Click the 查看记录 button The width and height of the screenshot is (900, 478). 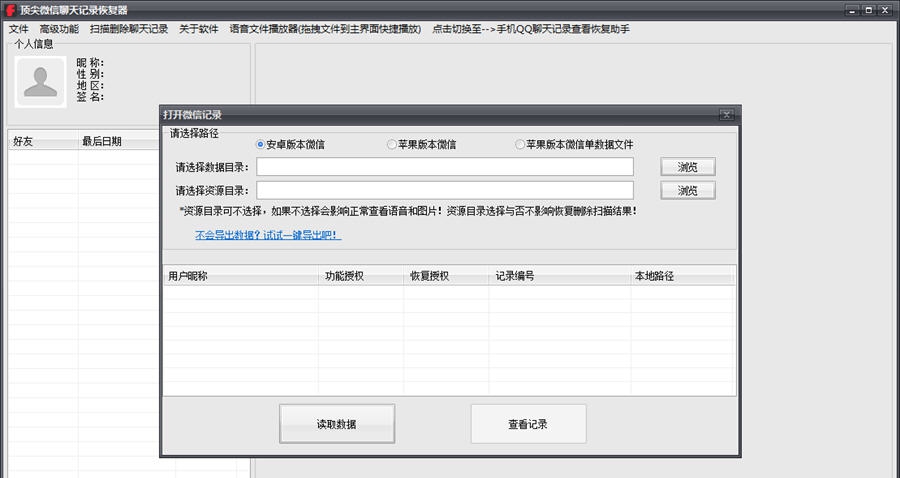pos(528,424)
